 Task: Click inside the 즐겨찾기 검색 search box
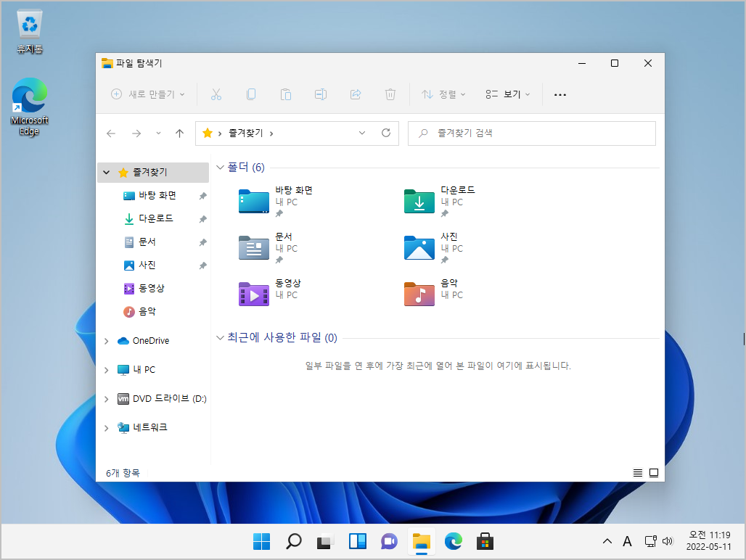(531, 133)
